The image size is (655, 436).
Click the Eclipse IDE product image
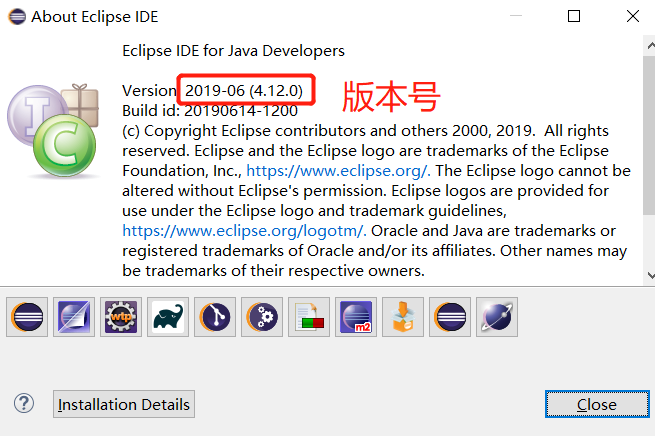53,130
